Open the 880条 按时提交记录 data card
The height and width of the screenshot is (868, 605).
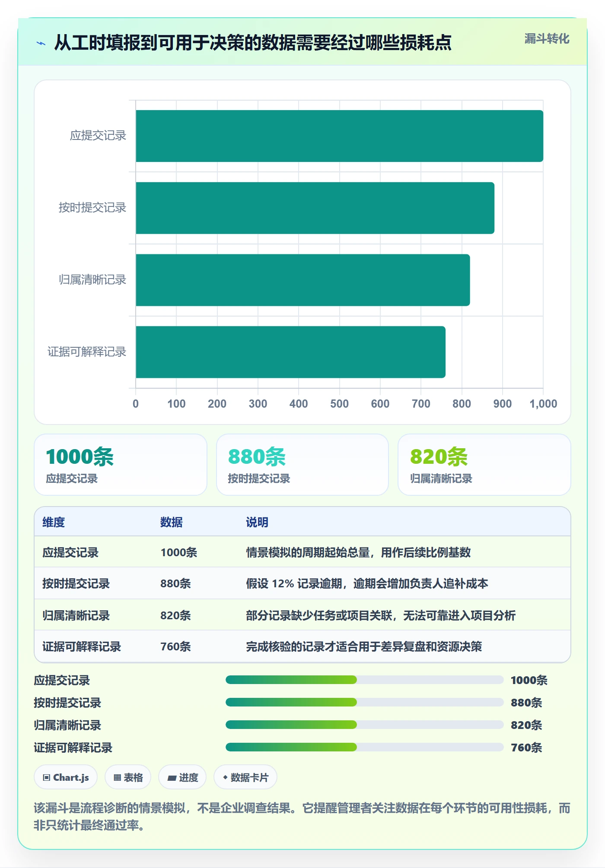[302, 465]
